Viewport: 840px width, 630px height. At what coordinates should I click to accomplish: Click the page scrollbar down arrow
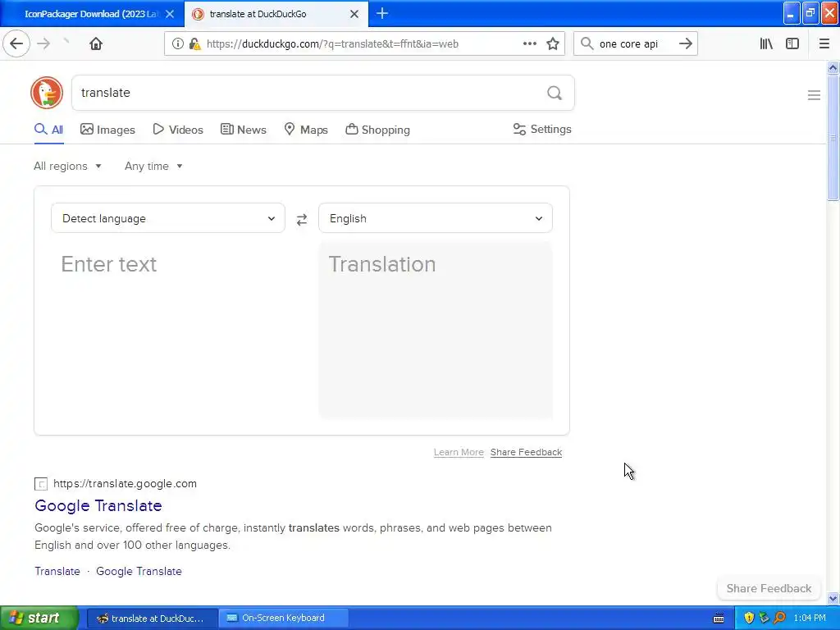pyautogui.click(x=833, y=598)
